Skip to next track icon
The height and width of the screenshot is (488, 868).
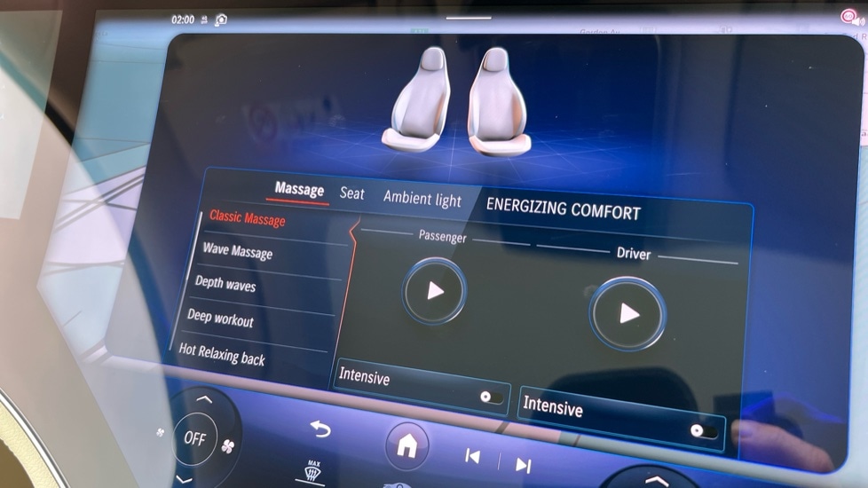(523, 465)
